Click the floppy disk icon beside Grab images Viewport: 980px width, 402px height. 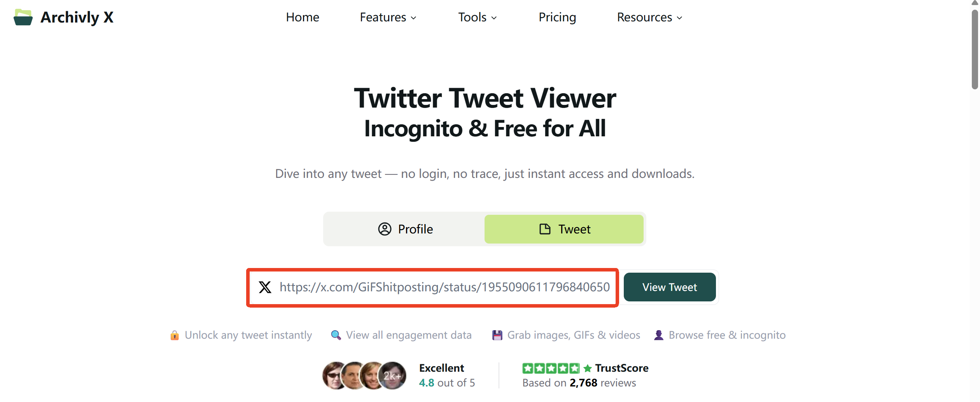497,335
